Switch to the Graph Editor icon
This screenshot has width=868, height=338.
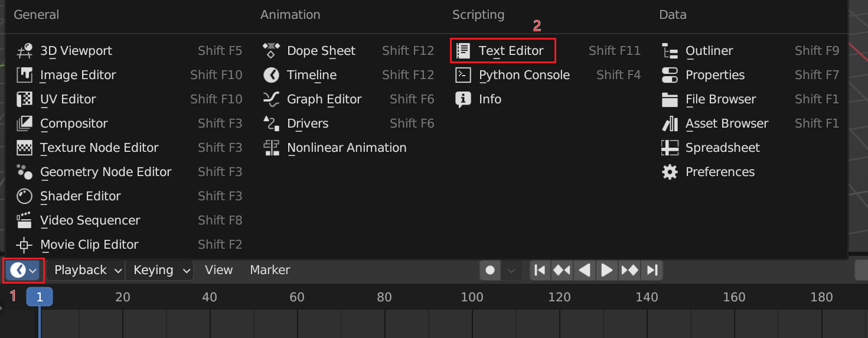(x=271, y=99)
